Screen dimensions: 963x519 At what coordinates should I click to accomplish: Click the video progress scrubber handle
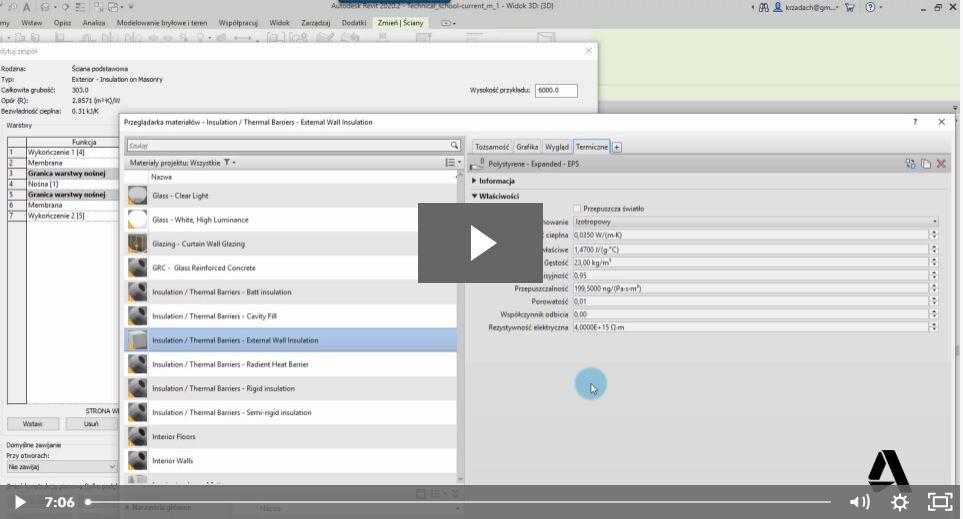(88, 502)
